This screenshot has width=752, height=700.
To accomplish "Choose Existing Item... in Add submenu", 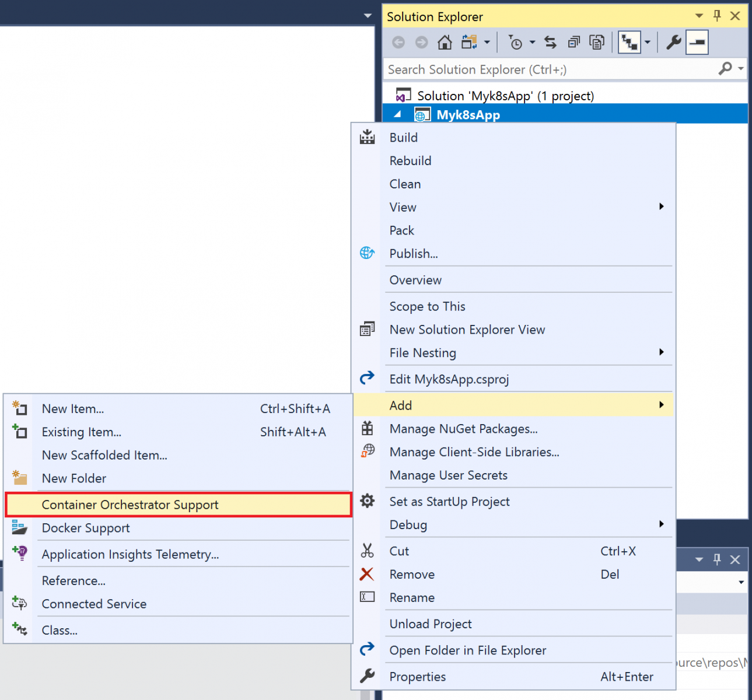I will click(82, 432).
